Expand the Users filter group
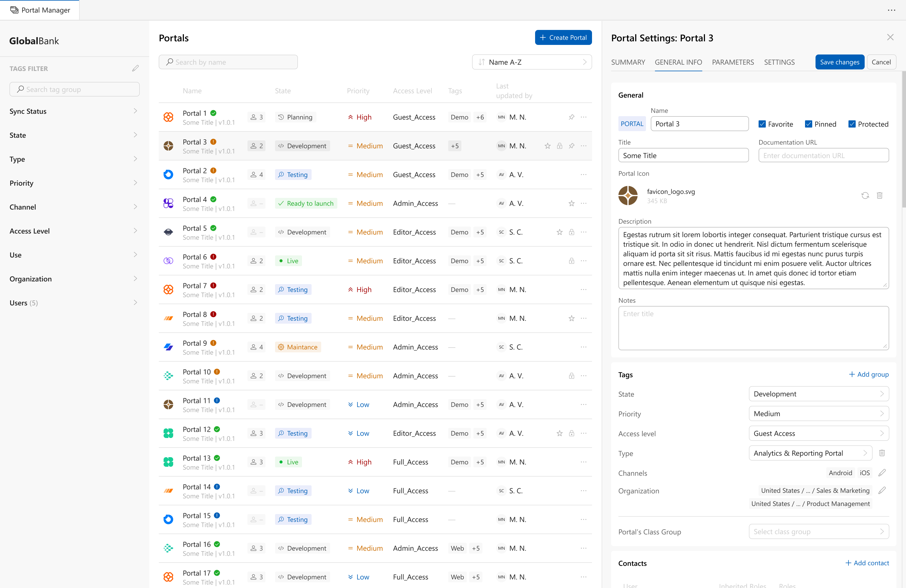This screenshot has height=588, width=906. pyautogui.click(x=74, y=303)
